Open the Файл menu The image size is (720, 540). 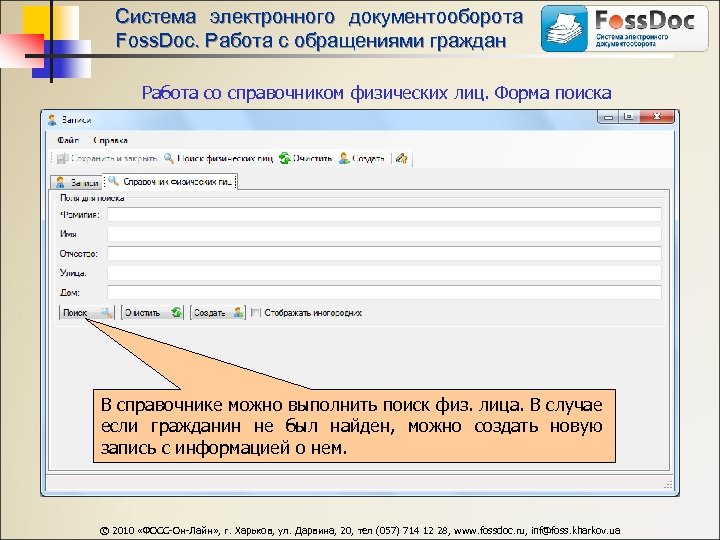point(68,141)
